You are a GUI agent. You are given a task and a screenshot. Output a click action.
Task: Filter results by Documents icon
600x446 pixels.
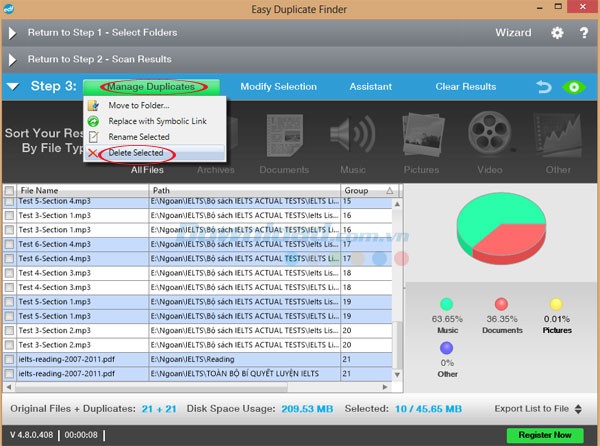click(x=284, y=142)
